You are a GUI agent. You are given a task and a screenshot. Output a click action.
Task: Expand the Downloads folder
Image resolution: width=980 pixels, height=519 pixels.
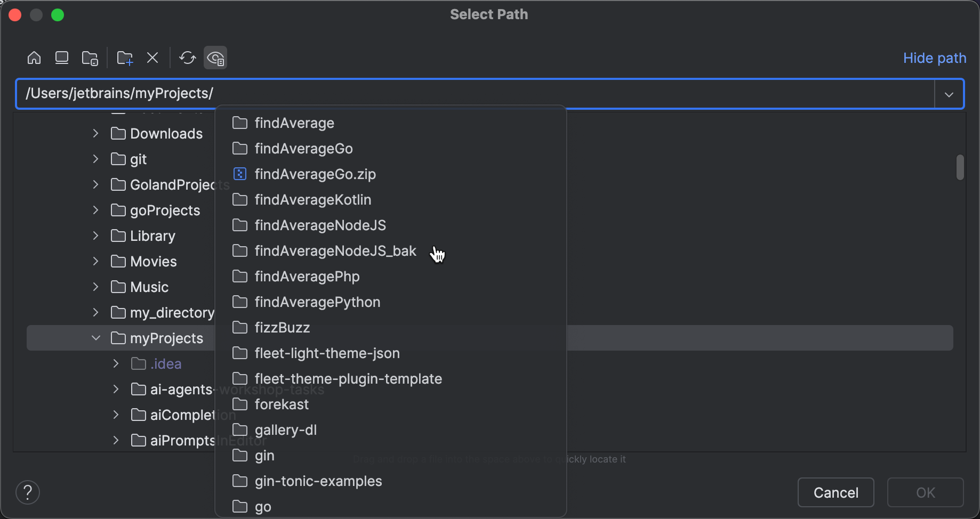tap(95, 133)
